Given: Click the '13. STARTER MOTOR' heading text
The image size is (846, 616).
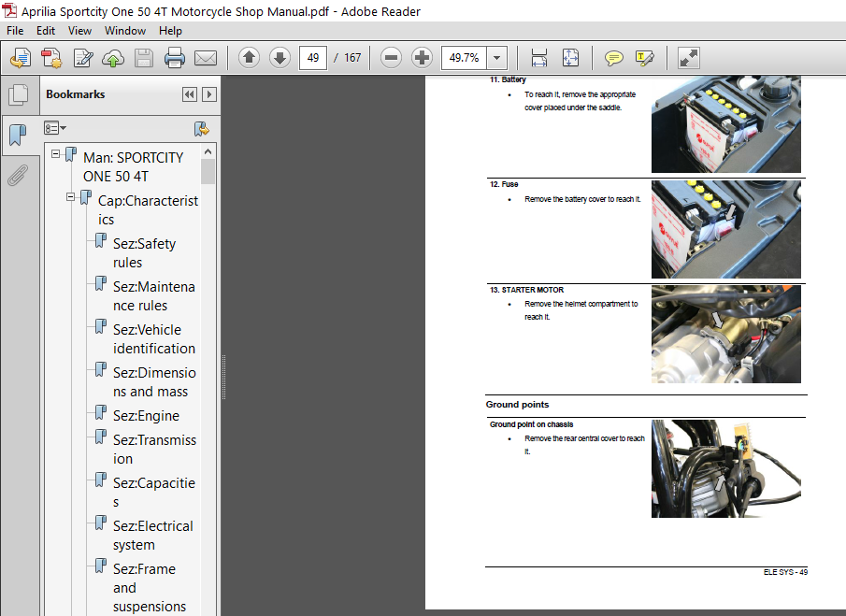Looking at the screenshot, I should 526,290.
